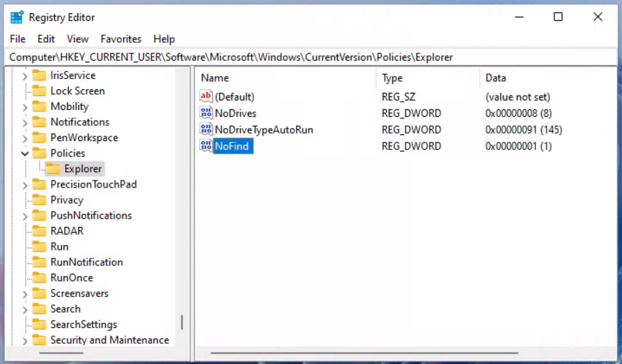This screenshot has height=364, width=622.
Task: Click the NoDriveTypeAutoRun DWORD icon
Action: click(206, 130)
